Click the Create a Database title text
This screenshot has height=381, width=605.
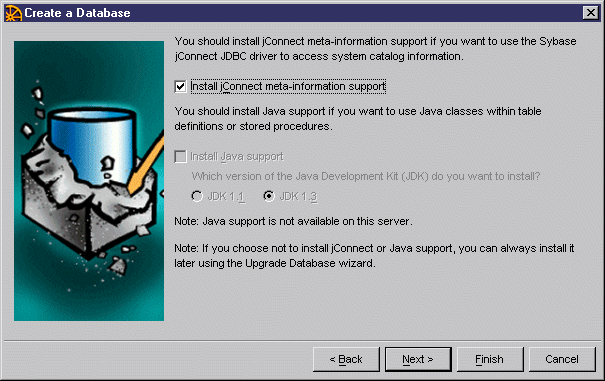(77, 13)
